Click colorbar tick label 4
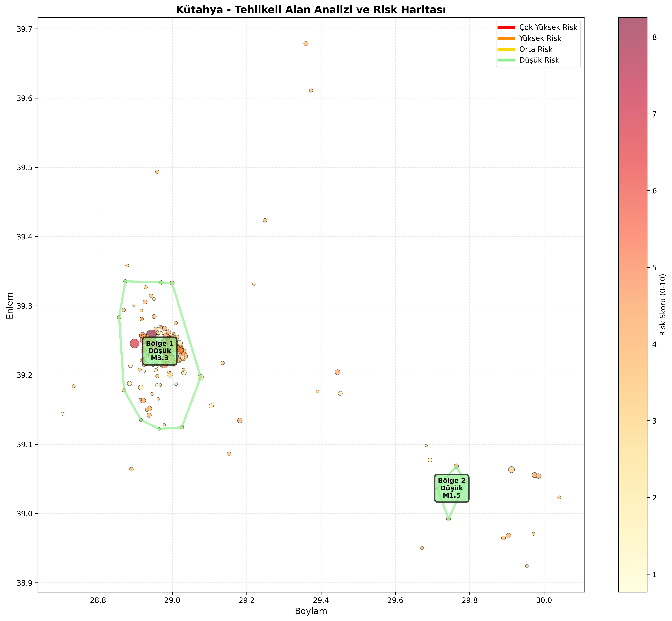 [654, 344]
